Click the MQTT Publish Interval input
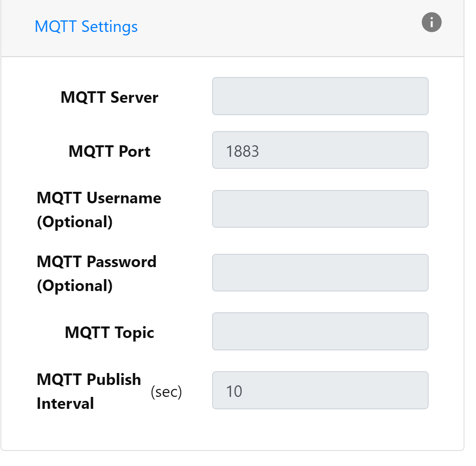This screenshot has width=476, height=466. [x=320, y=390]
